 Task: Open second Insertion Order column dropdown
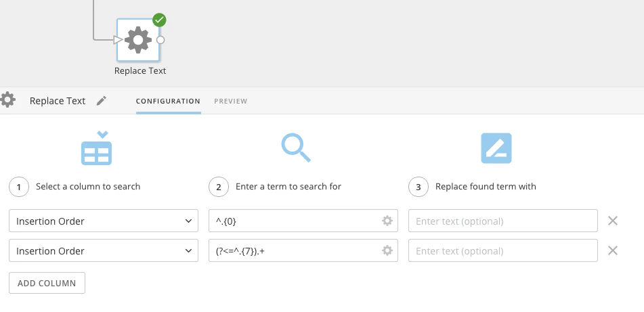pos(104,250)
